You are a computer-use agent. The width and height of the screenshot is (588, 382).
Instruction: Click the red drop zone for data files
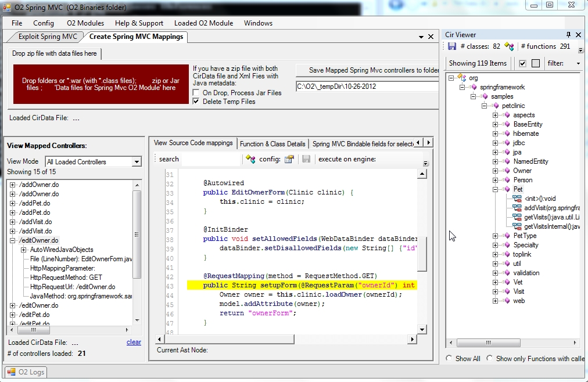[101, 84]
